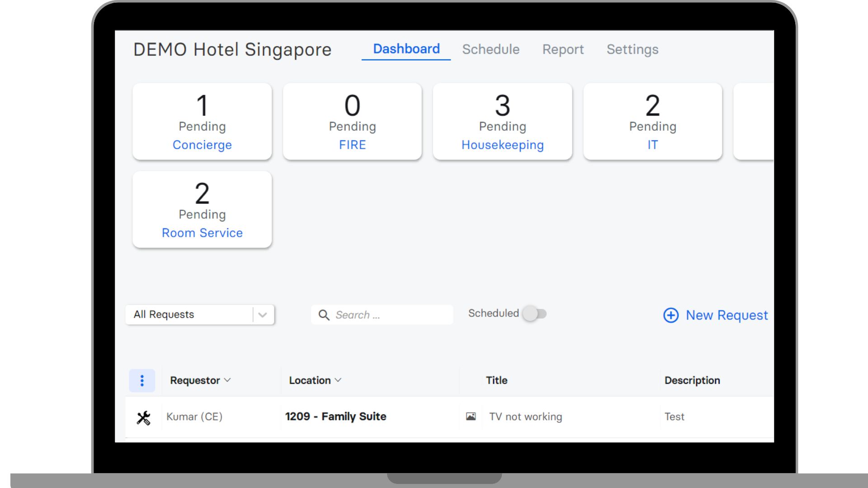Select requestor Kumar (CE)

point(194,417)
